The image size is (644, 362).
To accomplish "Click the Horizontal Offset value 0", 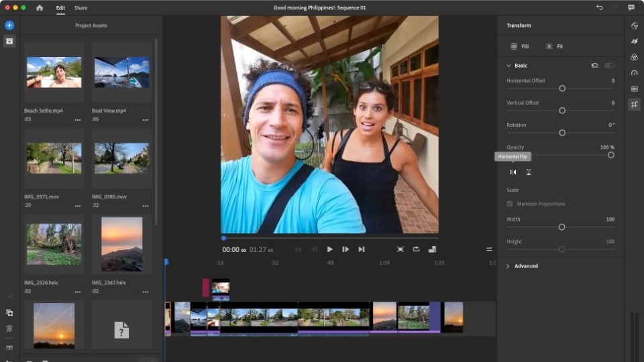I will 612,81.
